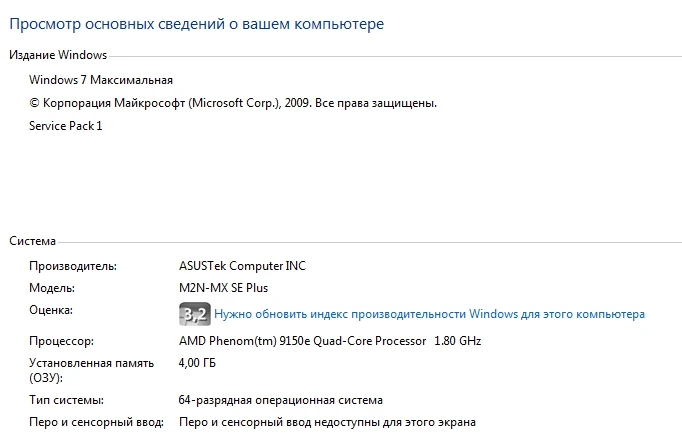Click the "Windows 7 Максимальная" edition text

[x=101, y=79]
